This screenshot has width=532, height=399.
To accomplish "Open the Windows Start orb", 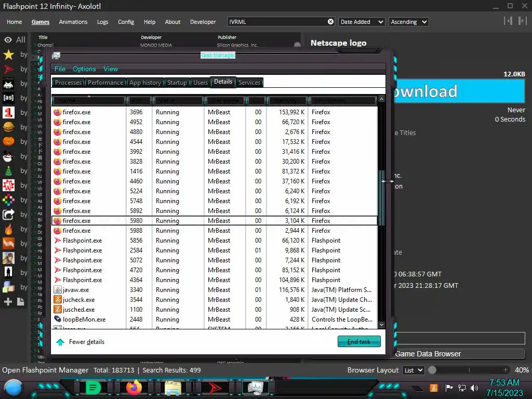I will click(13, 388).
